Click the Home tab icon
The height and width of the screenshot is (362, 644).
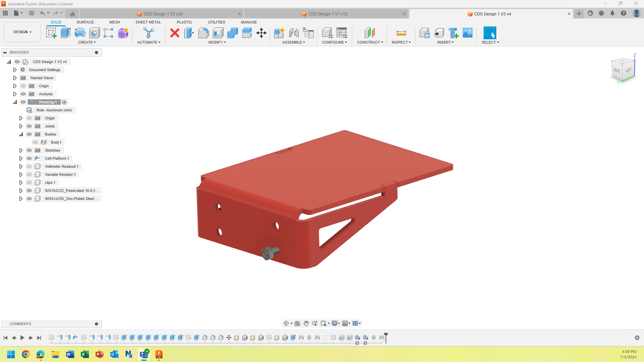pos(72,14)
